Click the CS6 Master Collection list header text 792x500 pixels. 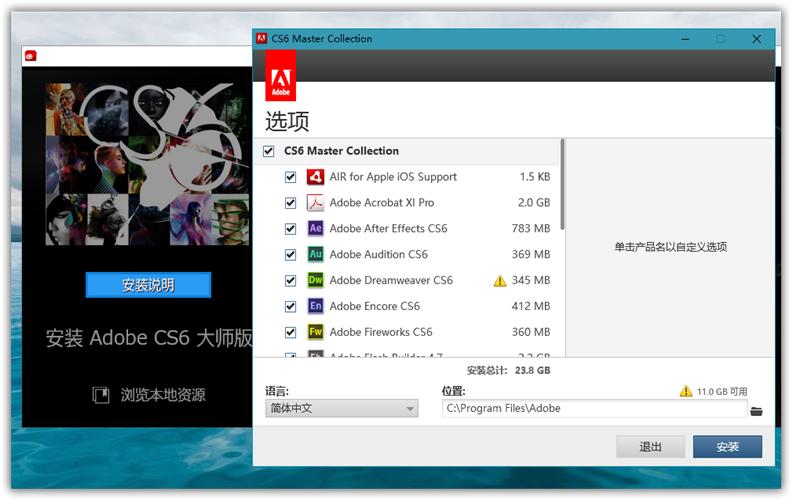(341, 151)
